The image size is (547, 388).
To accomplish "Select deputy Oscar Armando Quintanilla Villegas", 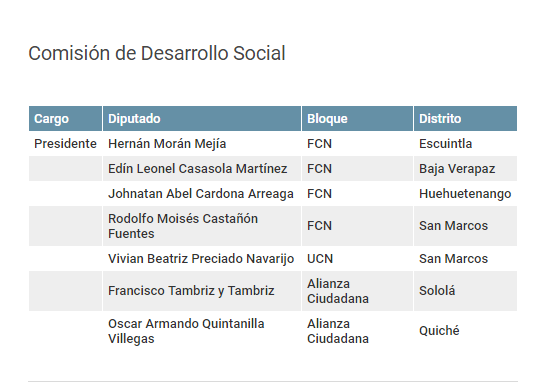I will (186, 331).
